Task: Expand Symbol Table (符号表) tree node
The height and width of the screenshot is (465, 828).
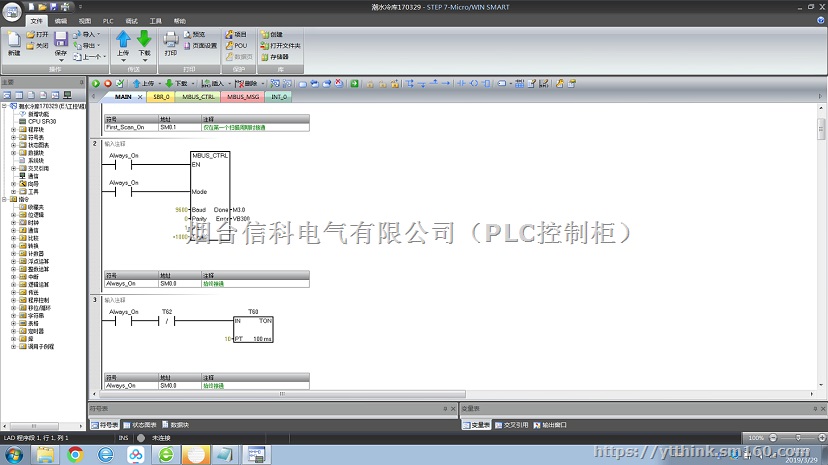Action: click(13, 137)
